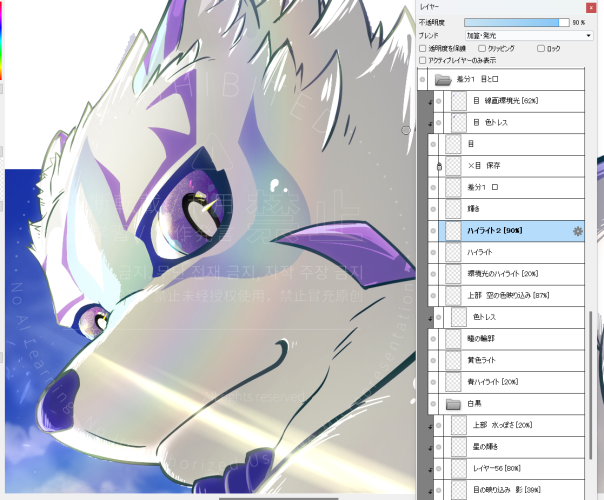This screenshot has width=604, height=500.
Task: Click the layer list vertical scrollbar
Action: (591, 385)
